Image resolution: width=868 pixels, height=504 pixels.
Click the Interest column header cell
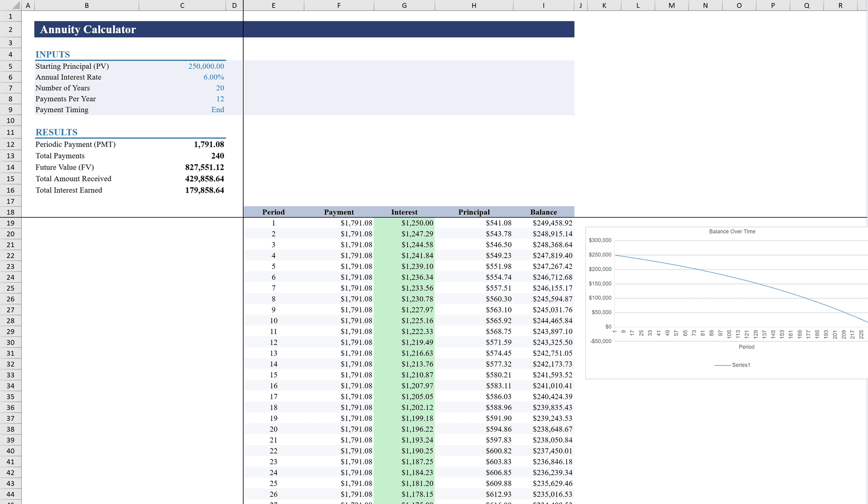click(404, 212)
